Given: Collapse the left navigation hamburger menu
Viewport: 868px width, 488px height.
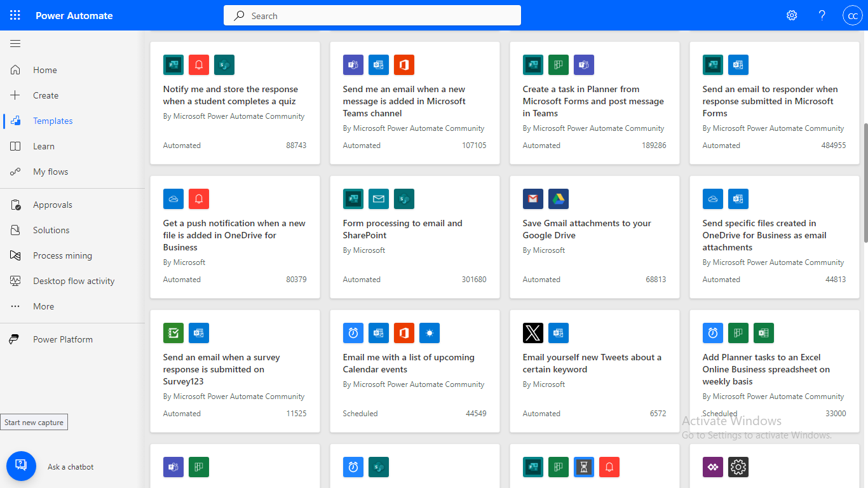Looking at the screenshot, I should click(15, 44).
